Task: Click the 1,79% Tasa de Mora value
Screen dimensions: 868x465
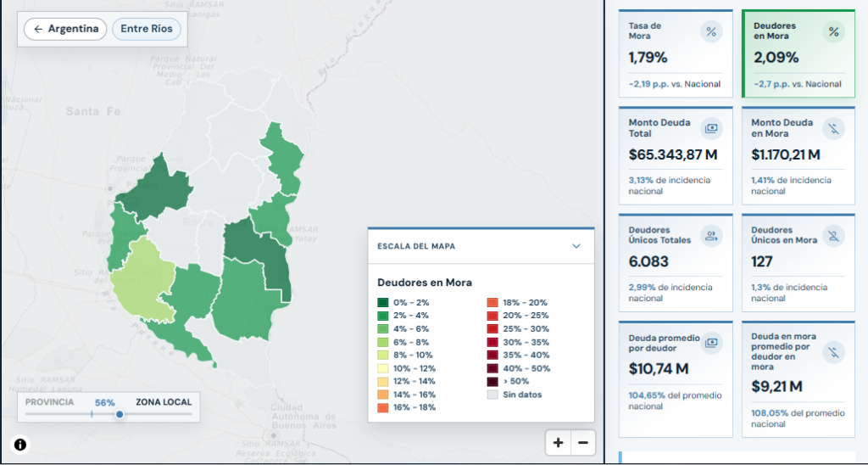Action: [648, 57]
